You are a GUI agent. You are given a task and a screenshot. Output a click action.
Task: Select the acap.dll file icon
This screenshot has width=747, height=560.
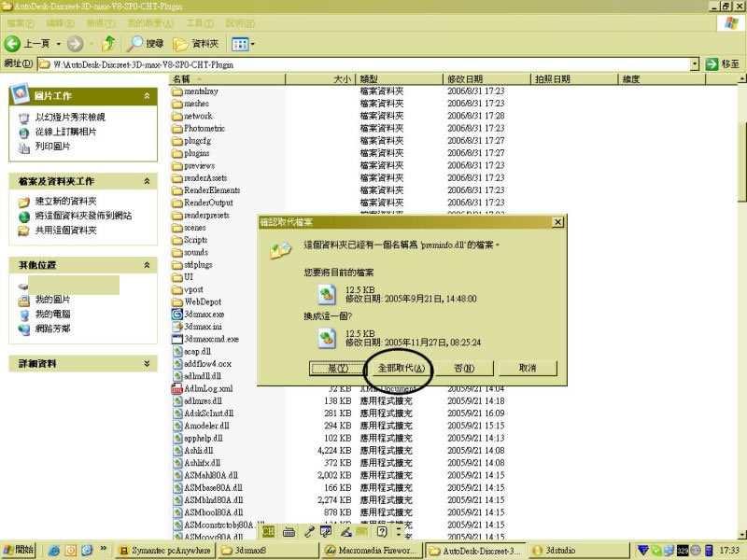177,352
